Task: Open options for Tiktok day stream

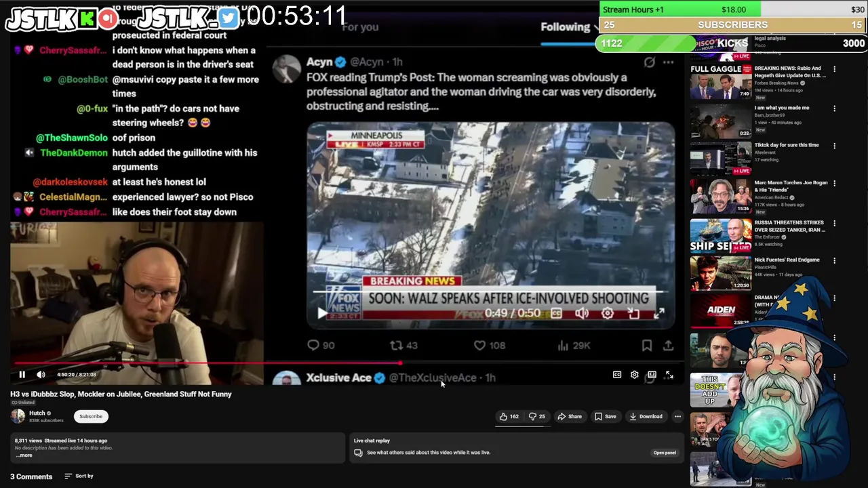Action: (834, 146)
